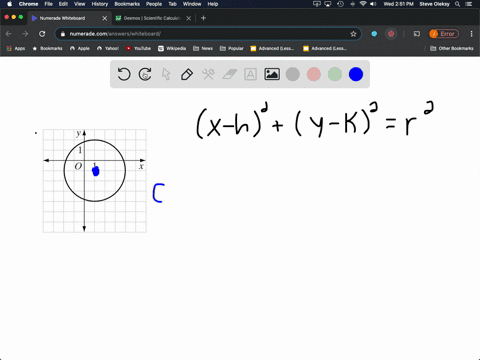Switch to the Desmos Scientific Calculator tab
This screenshot has height=360, width=480.
[x=152, y=18]
